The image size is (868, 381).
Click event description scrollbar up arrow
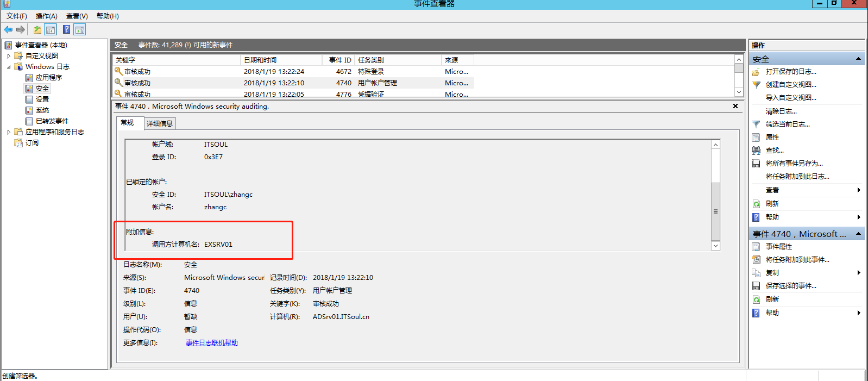click(x=715, y=145)
